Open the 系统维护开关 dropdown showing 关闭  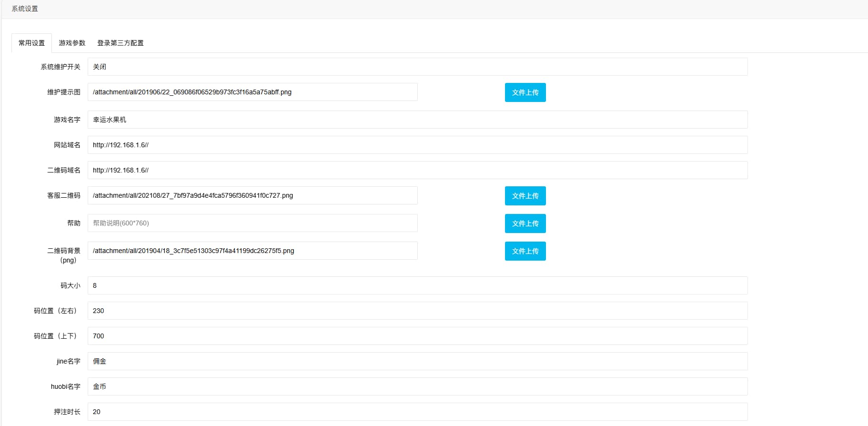(x=417, y=67)
